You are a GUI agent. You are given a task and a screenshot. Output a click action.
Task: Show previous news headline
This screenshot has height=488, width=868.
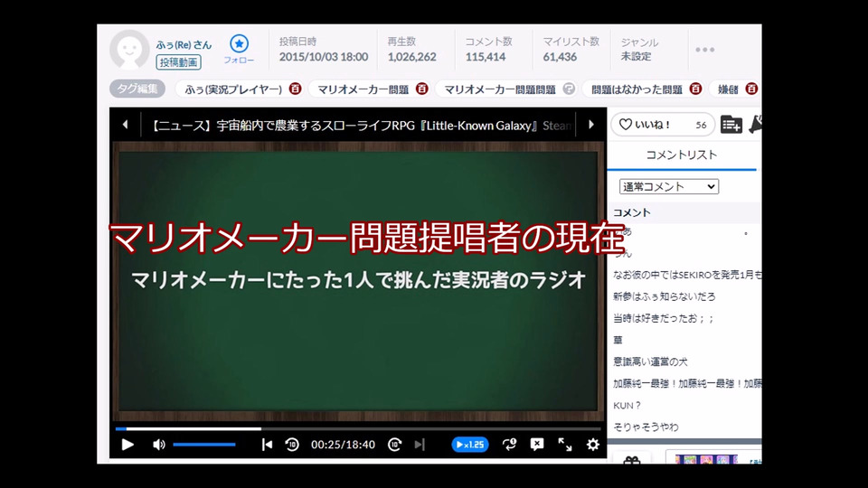125,125
